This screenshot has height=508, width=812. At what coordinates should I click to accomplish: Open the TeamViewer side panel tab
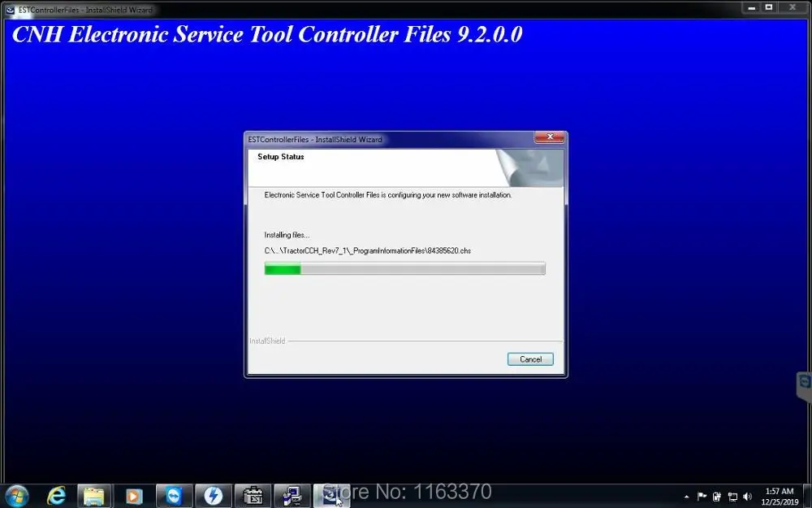point(804,385)
